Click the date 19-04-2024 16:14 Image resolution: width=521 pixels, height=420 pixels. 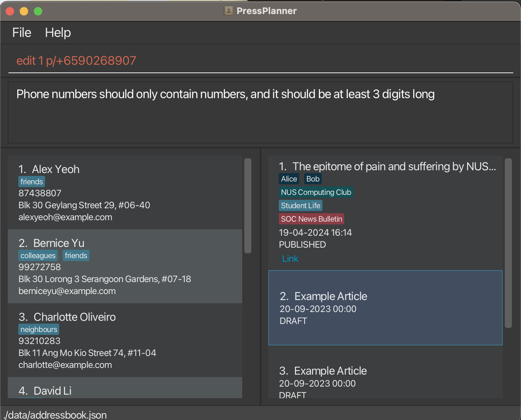(315, 233)
